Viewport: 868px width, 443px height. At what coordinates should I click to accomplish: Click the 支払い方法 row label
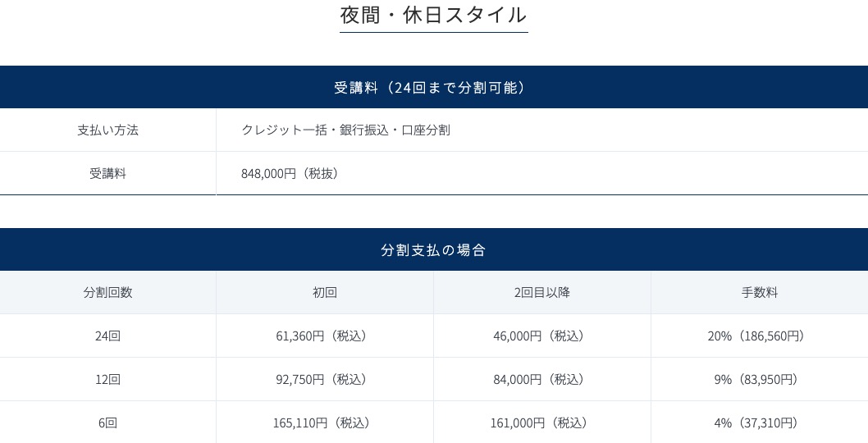(x=108, y=130)
